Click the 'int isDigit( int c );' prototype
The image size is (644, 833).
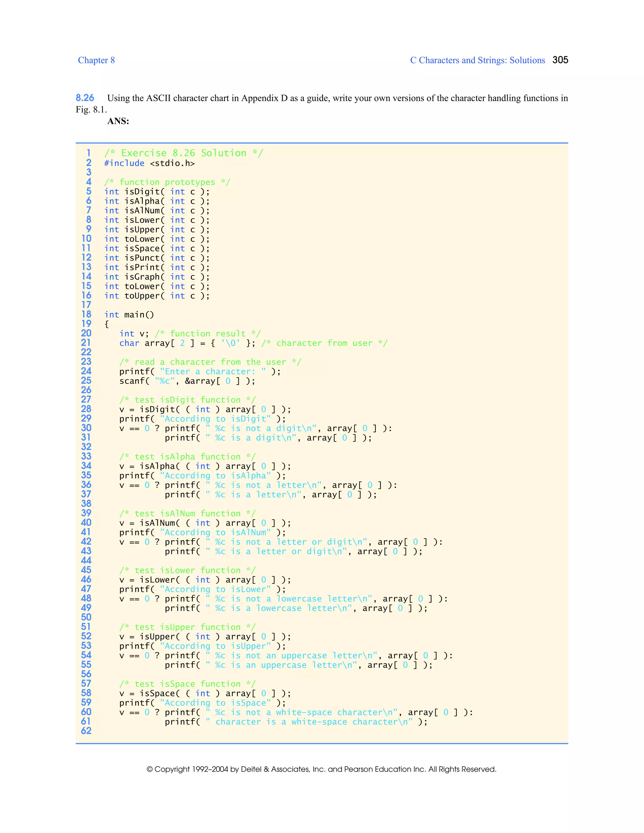point(157,192)
